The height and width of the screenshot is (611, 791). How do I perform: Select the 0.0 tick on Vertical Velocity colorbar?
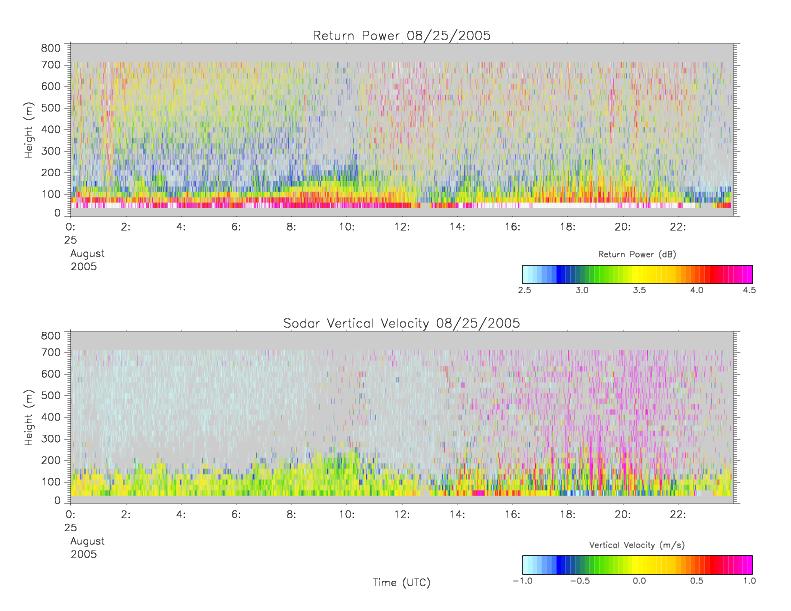[x=639, y=581]
